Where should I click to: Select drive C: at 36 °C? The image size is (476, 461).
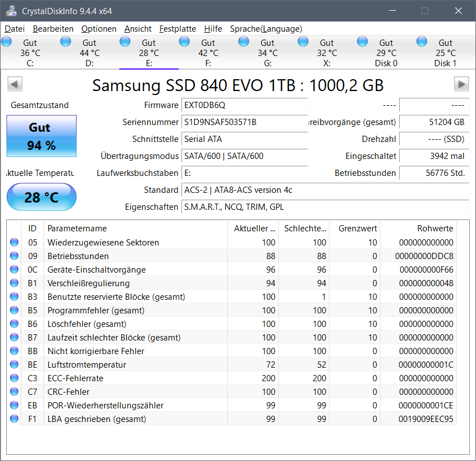[30, 53]
